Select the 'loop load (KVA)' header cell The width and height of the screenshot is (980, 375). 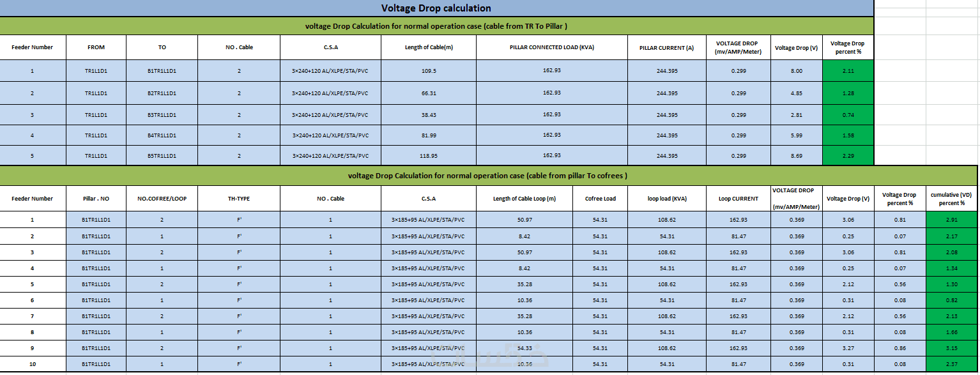point(667,199)
